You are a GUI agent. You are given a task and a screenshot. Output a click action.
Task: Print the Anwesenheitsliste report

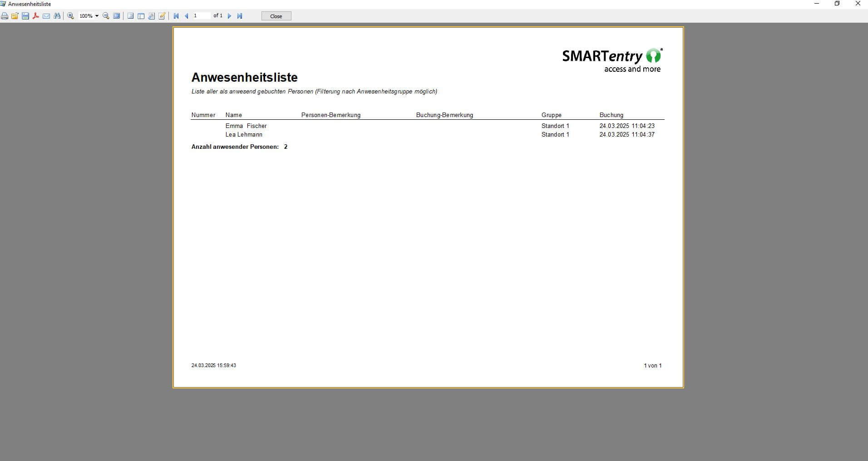(x=5, y=15)
